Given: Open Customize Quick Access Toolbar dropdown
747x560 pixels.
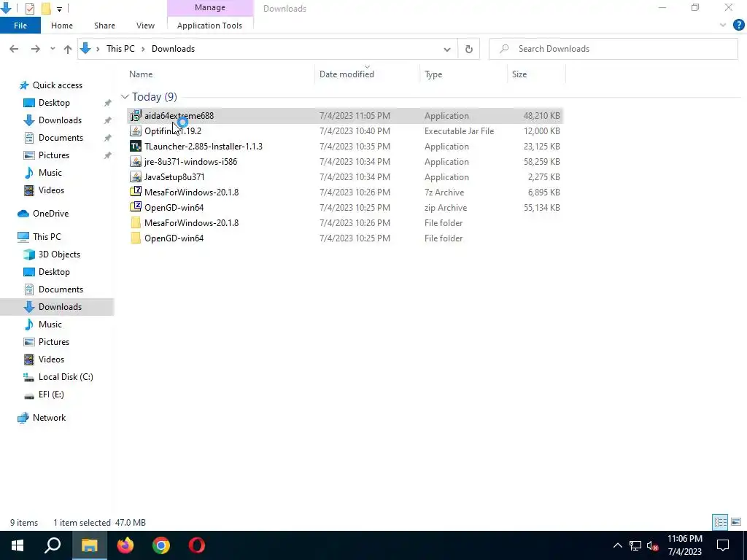Looking at the screenshot, I should [x=59, y=9].
